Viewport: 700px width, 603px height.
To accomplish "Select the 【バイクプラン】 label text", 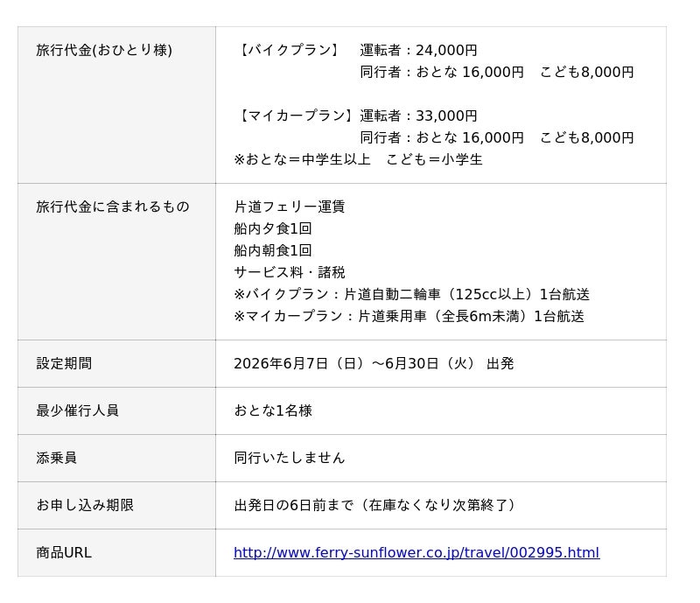I will tap(288, 50).
